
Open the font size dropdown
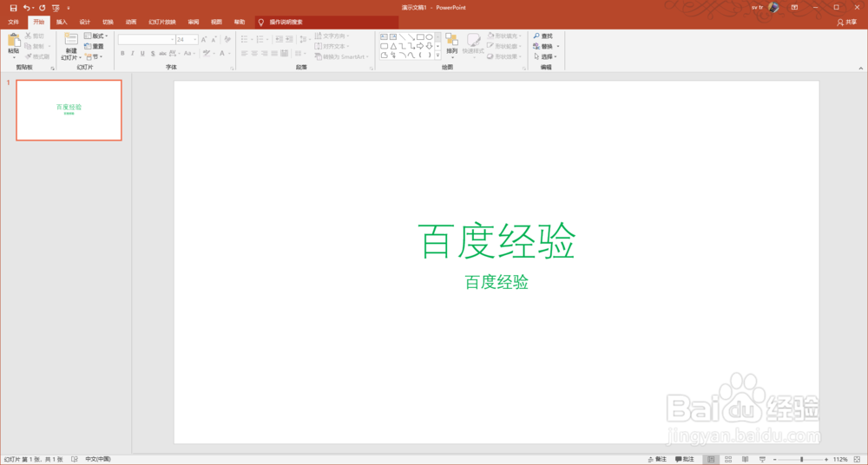point(194,39)
